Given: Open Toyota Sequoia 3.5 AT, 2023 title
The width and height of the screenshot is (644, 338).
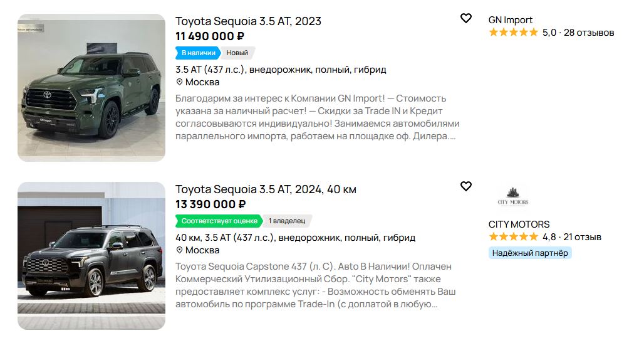Looking at the screenshot, I should click(248, 21).
